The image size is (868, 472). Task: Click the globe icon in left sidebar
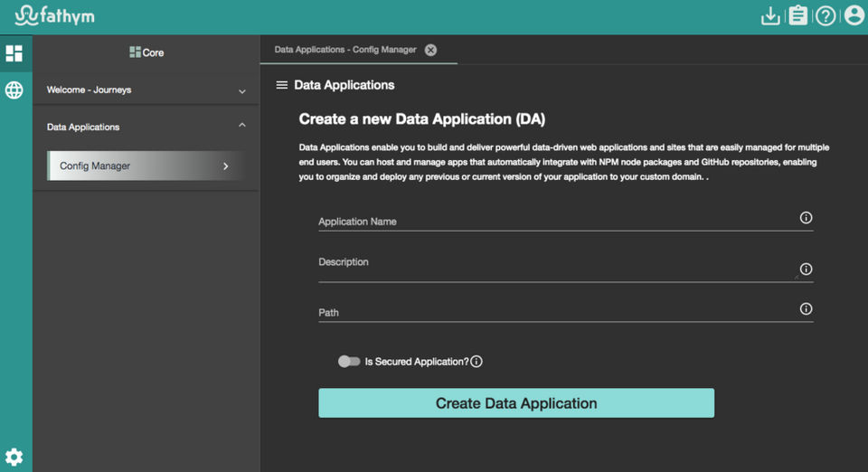point(14,90)
